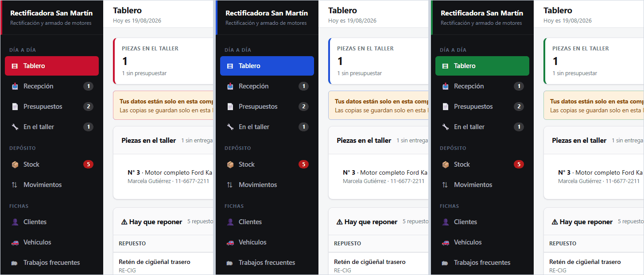Click the warning icon beside Hay que reponer, blue-themed panel
The width and height of the screenshot is (644, 275).
pyautogui.click(x=339, y=222)
